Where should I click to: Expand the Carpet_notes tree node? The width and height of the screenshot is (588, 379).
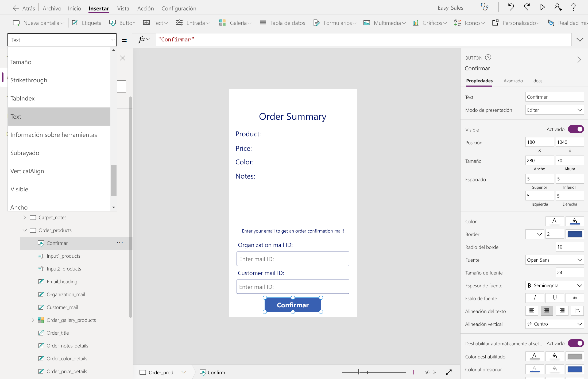pyautogui.click(x=25, y=217)
